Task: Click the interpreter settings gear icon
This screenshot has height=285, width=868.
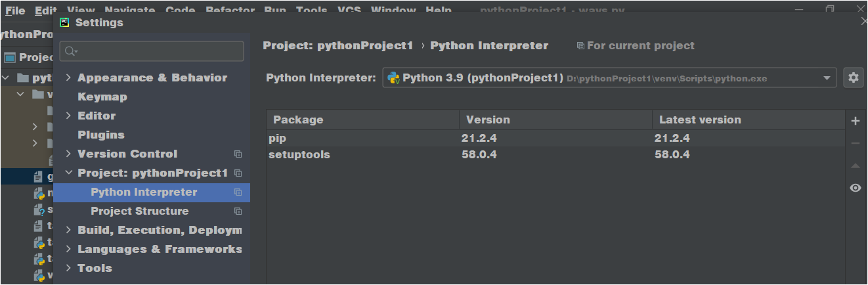Action: tap(853, 77)
